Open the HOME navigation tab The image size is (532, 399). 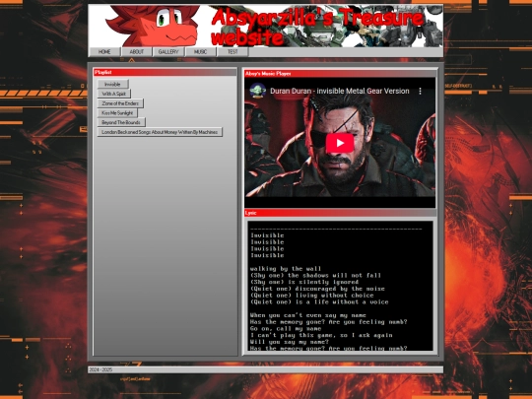point(104,52)
